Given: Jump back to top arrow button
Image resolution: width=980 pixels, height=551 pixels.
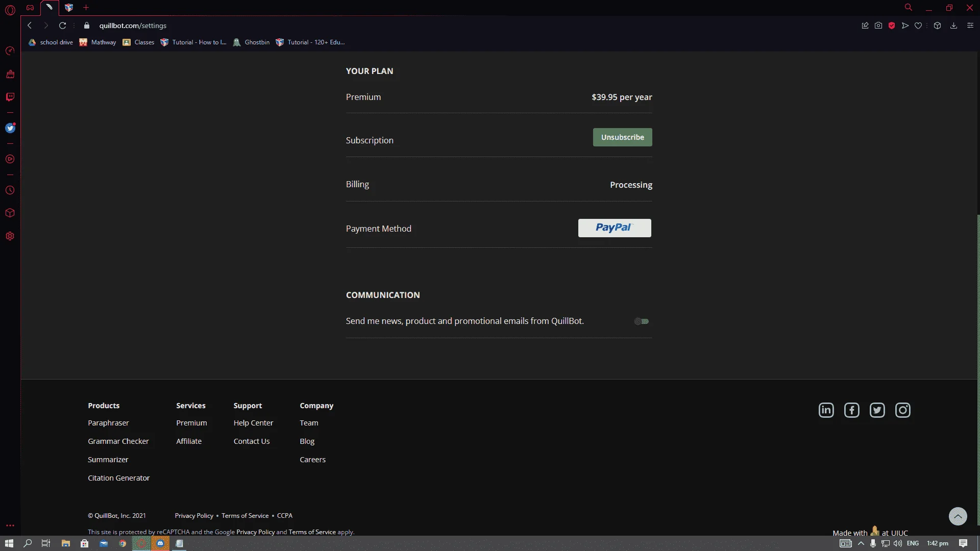Looking at the screenshot, I should 958,516.
